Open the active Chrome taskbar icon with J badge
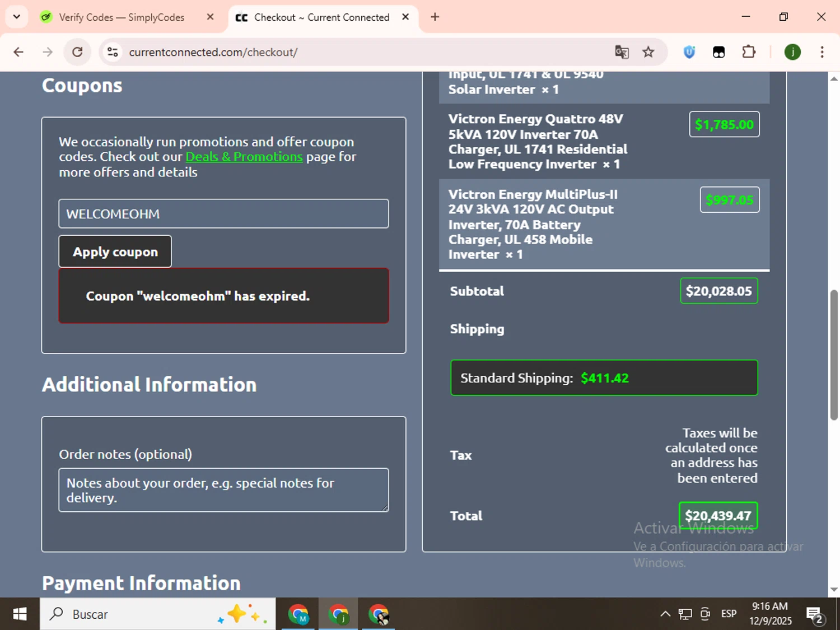 pyautogui.click(x=339, y=614)
